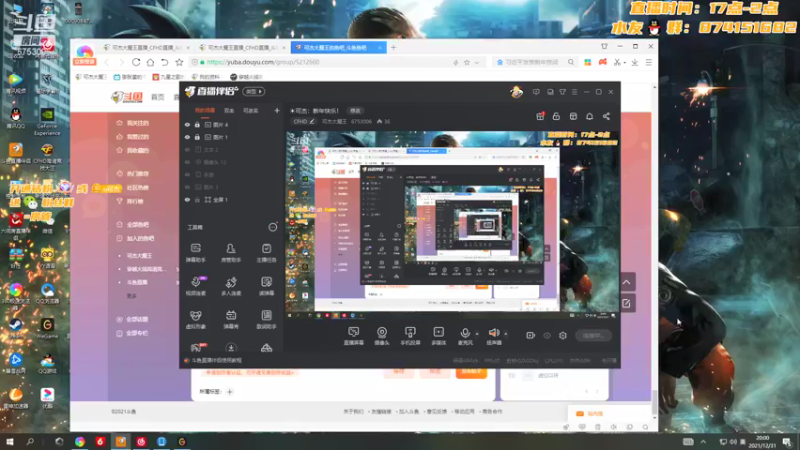The height and width of the screenshot is (450, 800).
Task: Unlock the 图片 1 layer lock
Action: click(197, 137)
